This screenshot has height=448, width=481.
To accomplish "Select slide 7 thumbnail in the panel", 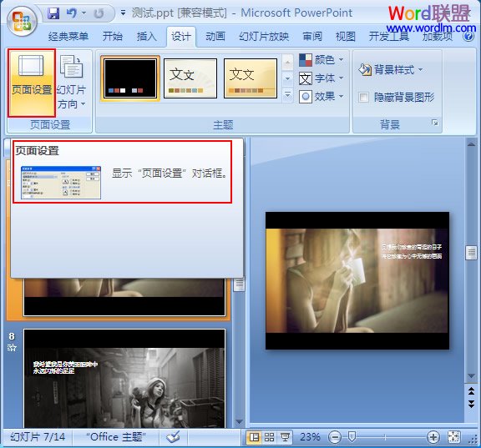I will (124, 297).
